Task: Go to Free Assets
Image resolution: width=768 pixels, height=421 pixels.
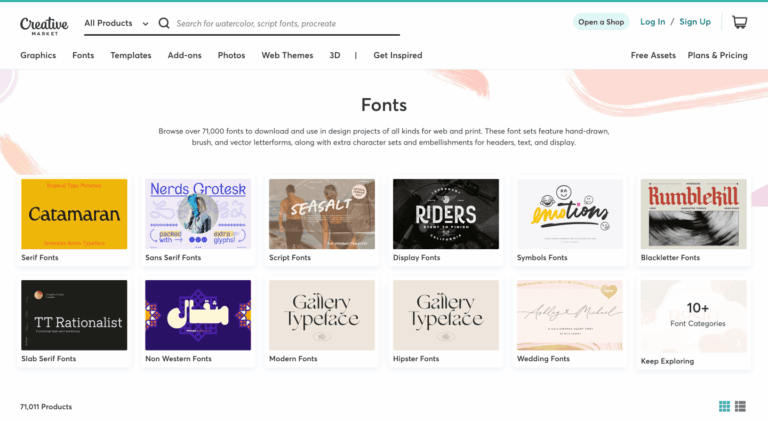Action: click(653, 55)
